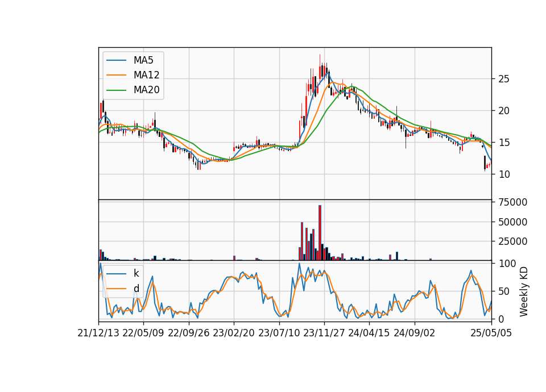Click the last candlestick near price 11
Screen dimensions: 546x392
coord(489,165)
